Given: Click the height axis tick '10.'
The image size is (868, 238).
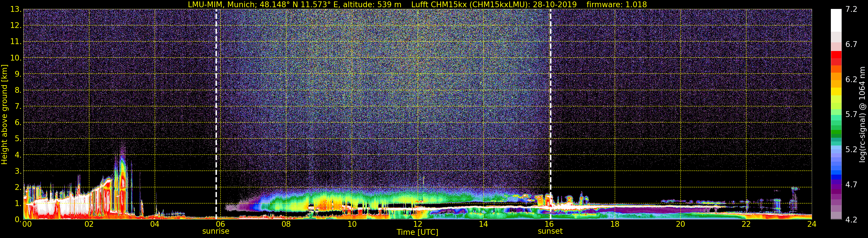Looking at the screenshot, I should 16,58.
